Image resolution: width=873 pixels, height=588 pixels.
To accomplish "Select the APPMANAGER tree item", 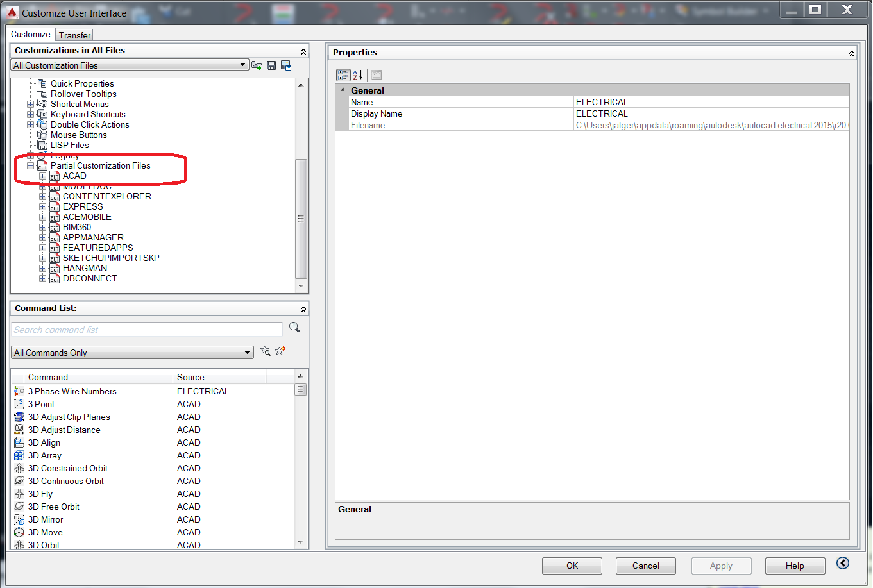I will pyautogui.click(x=93, y=237).
